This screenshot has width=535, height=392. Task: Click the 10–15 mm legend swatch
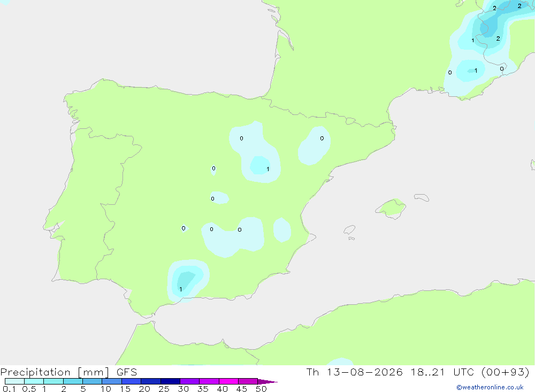click(x=112, y=381)
